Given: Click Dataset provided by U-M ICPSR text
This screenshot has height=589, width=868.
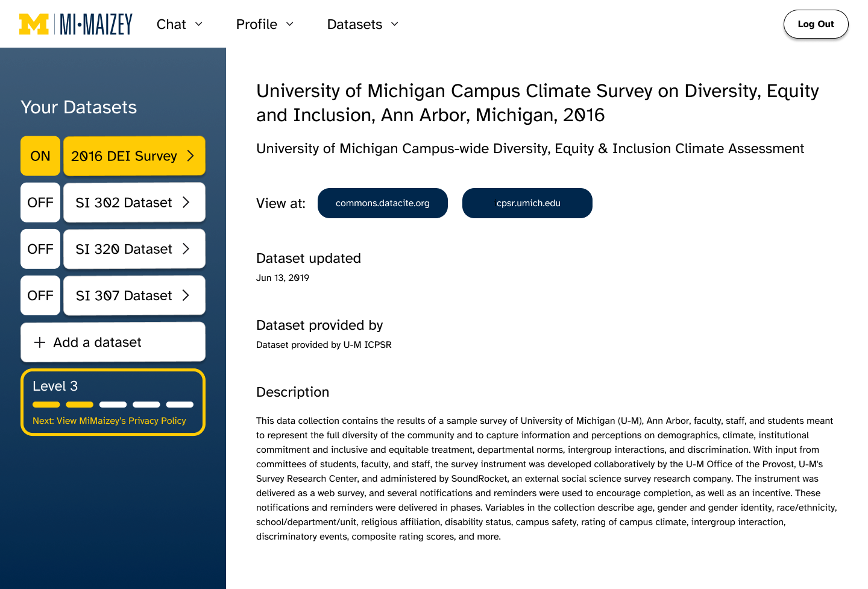Looking at the screenshot, I should (x=324, y=345).
